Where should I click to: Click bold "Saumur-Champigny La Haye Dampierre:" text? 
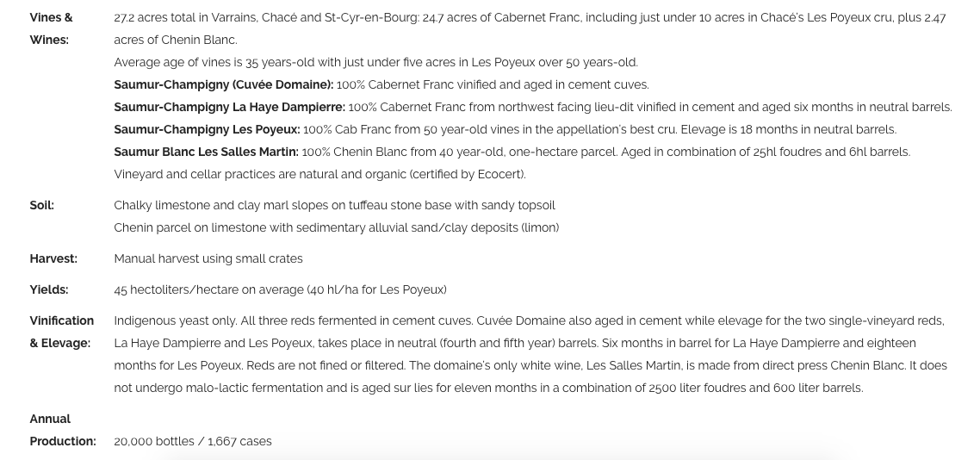[x=229, y=107]
